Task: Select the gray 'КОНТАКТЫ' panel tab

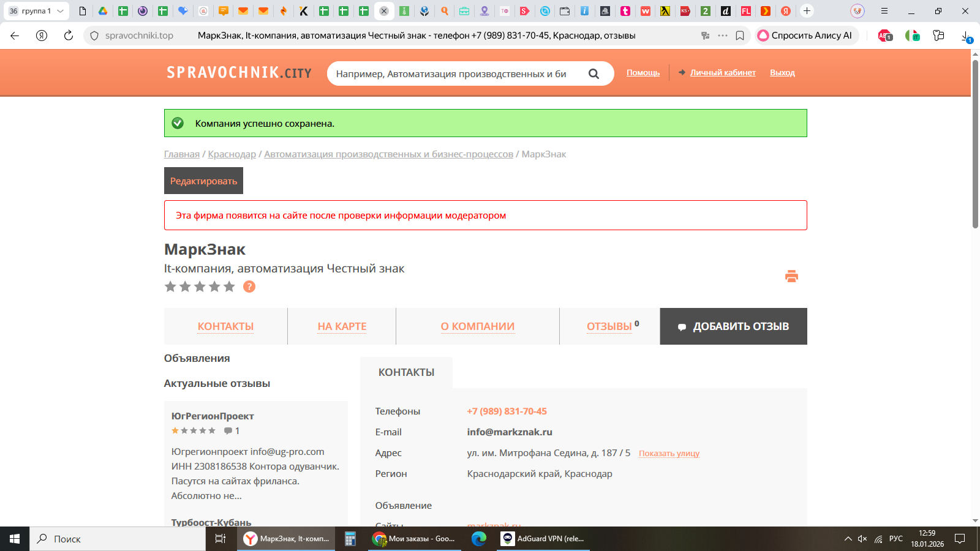Action: [406, 372]
